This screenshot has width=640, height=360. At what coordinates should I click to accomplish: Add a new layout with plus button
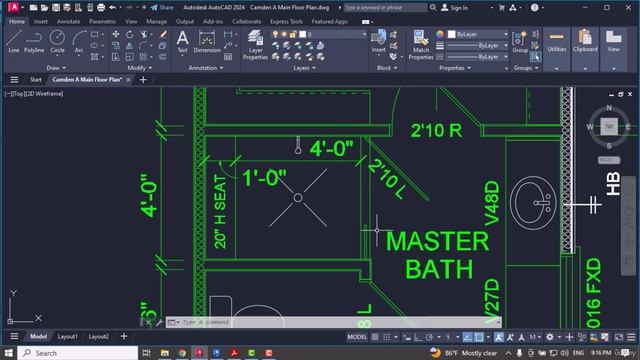pyautogui.click(x=124, y=336)
